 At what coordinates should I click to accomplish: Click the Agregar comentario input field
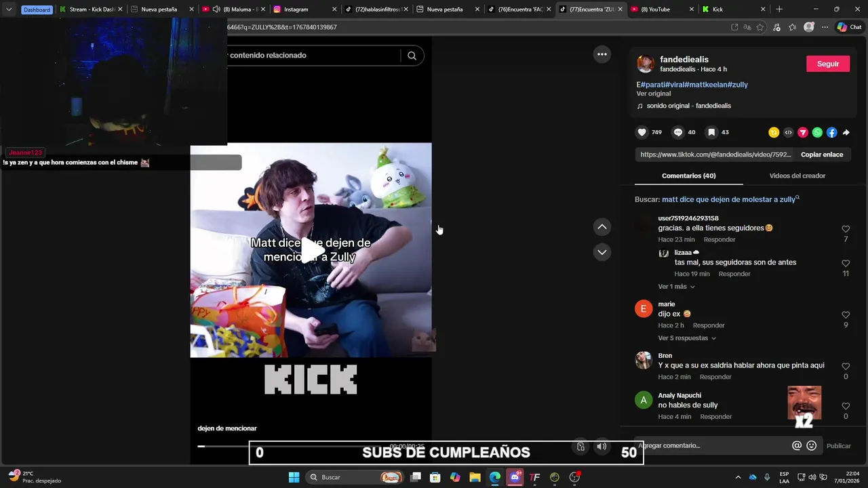click(712, 445)
